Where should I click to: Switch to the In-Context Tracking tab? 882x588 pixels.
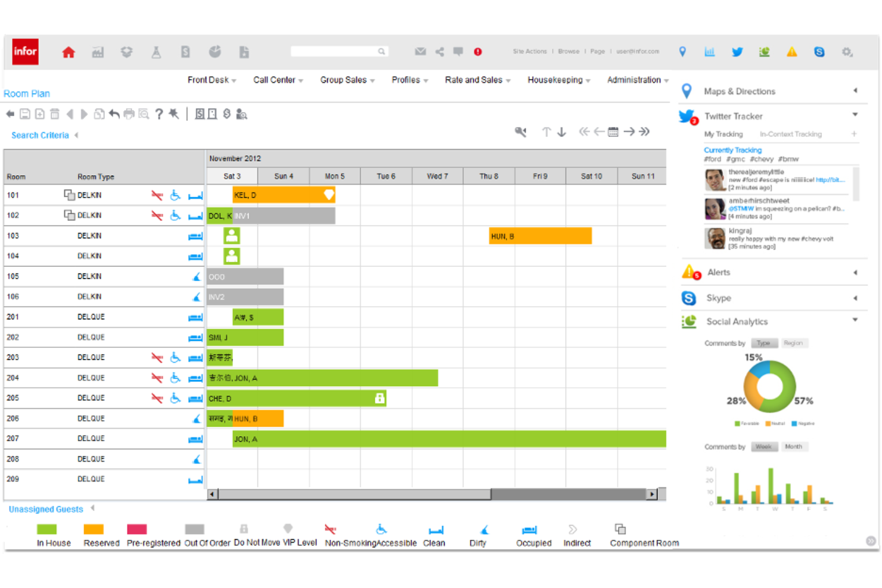pyautogui.click(x=791, y=133)
